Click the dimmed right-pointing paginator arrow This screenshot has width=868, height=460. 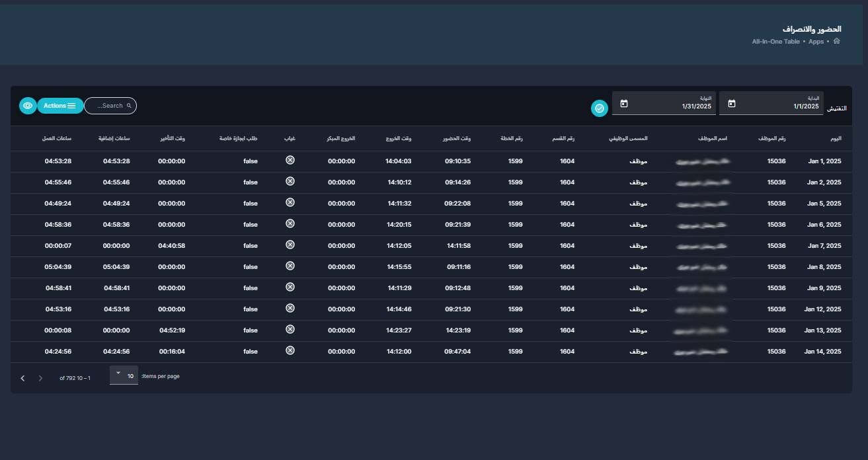tap(40, 378)
